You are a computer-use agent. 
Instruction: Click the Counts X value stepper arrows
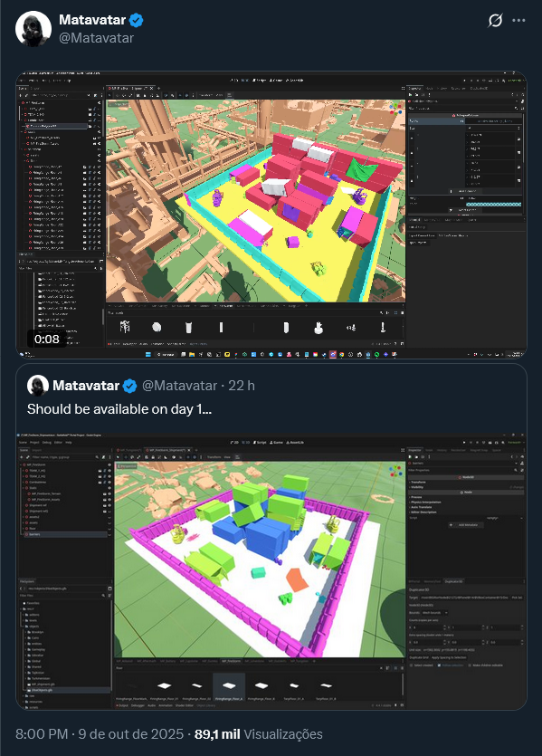point(444,627)
